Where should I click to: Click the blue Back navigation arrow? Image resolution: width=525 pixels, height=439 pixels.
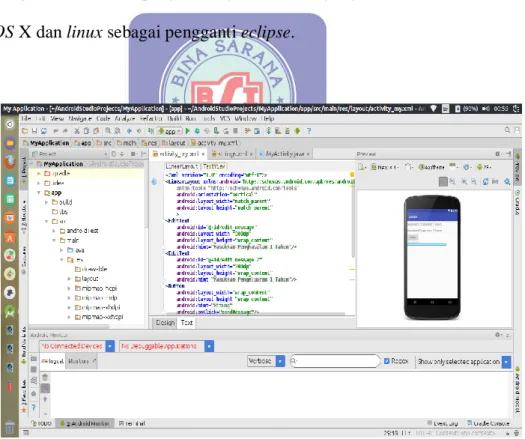pos(130,131)
